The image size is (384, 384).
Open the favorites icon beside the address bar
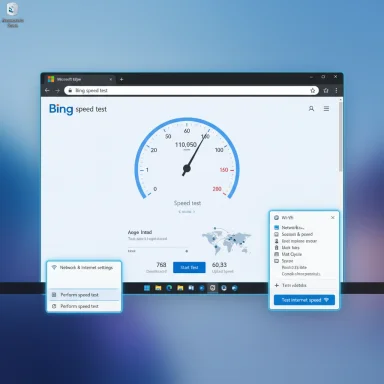click(326, 90)
